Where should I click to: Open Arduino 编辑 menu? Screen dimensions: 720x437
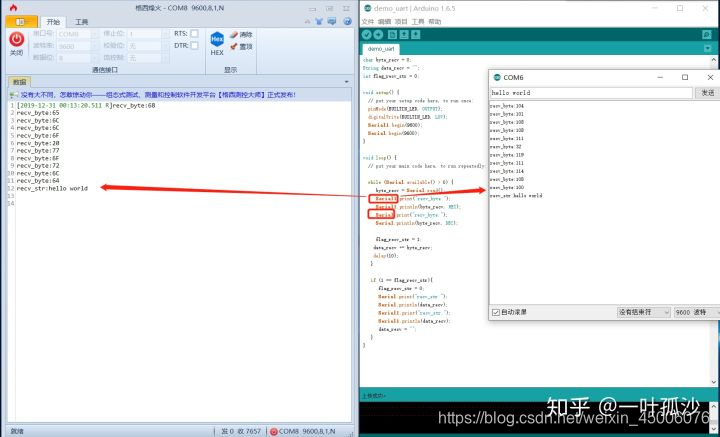[384, 22]
